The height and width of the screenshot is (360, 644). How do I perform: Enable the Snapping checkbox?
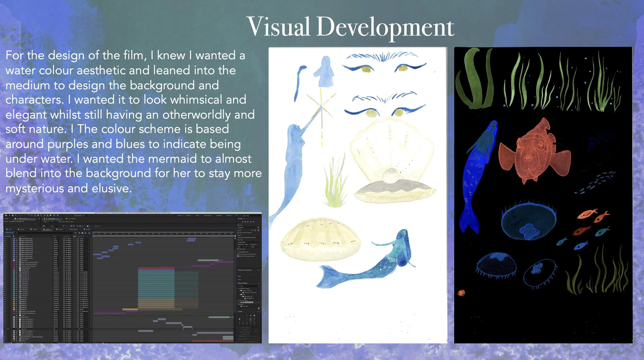pyautogui.click(x=75, y=216)
